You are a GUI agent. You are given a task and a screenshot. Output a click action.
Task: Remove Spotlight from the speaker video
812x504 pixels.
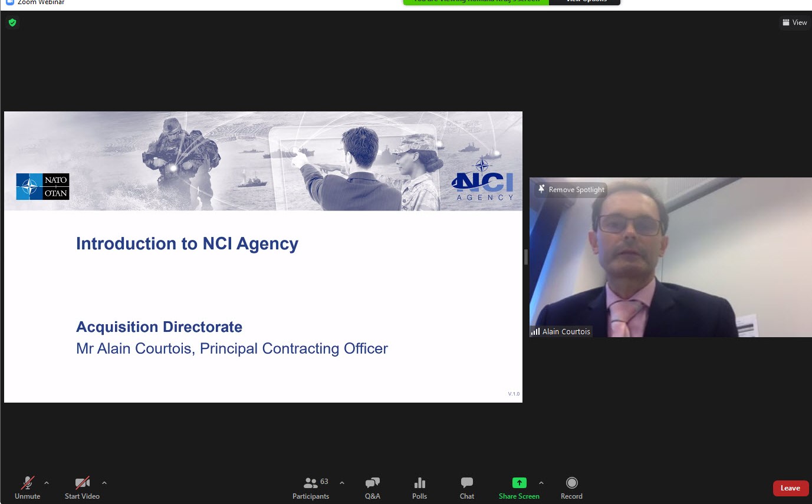tap(571, 189)
